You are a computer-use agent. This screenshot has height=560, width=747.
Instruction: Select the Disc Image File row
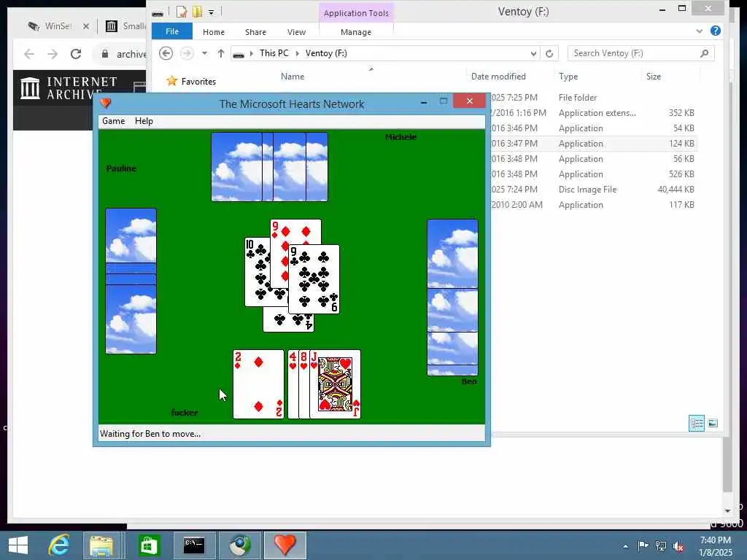click(x=592, y=189)
